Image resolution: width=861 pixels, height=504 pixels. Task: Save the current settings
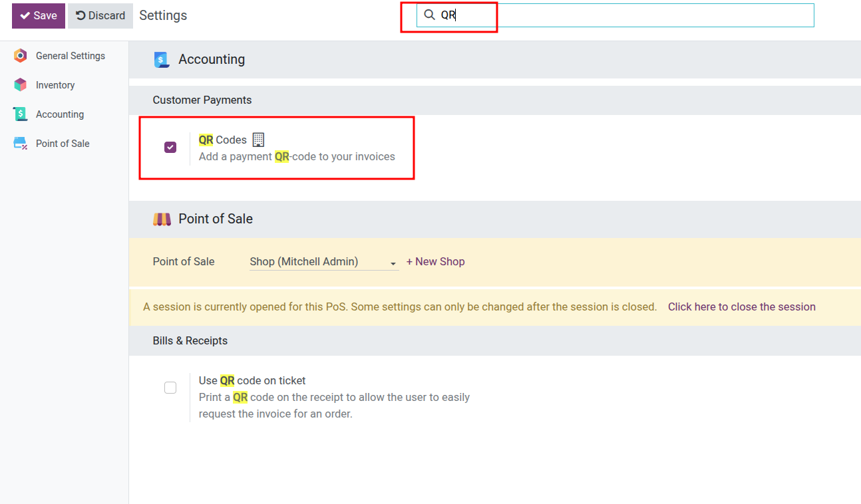click(38, 15)
